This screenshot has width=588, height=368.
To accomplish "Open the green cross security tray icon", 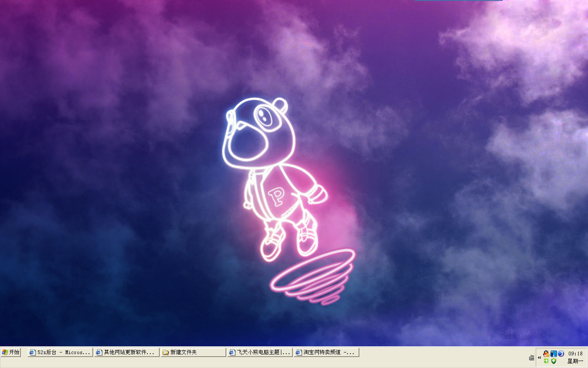I will coord(546,361).
